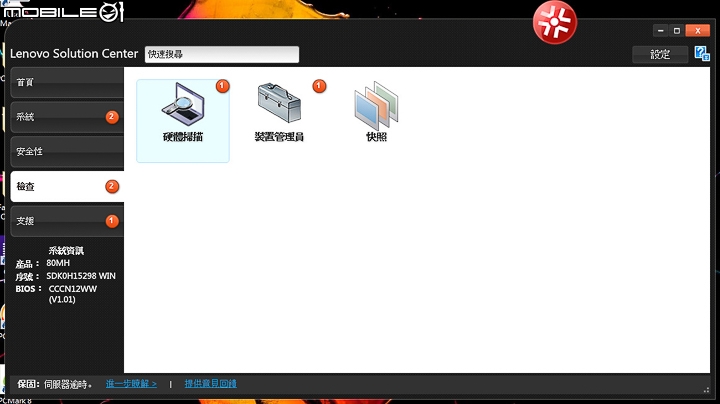Select the 支援 support tab

pyautogui.click(x=67, y=221)
